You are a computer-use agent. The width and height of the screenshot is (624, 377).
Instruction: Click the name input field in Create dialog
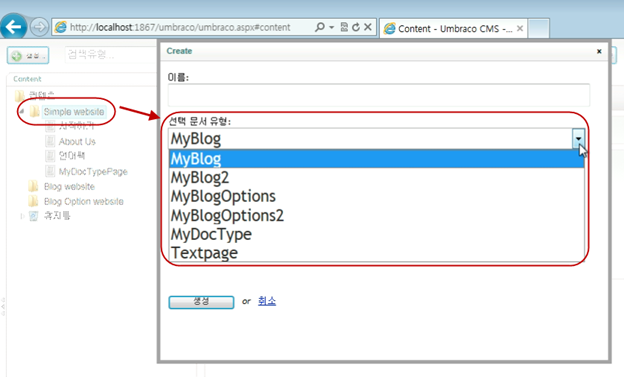tap(378, 95)
